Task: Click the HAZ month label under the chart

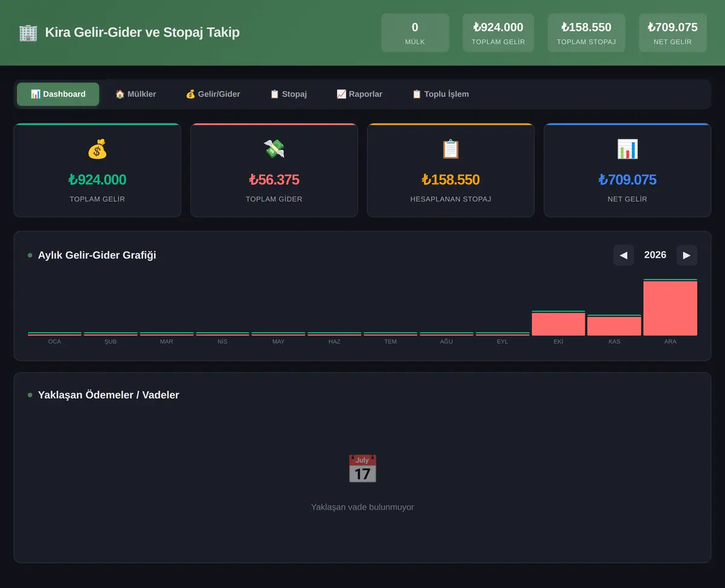Action: pos(334,342)
